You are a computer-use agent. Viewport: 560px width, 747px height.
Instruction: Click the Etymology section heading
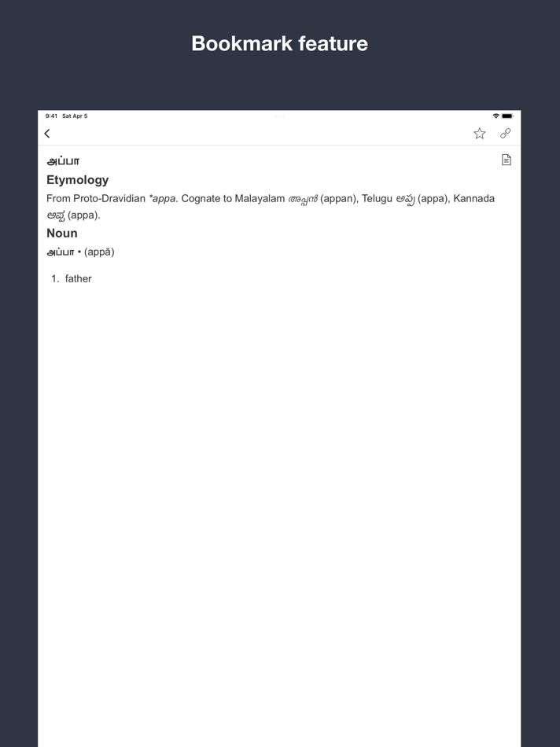click(x=78, y=180)
